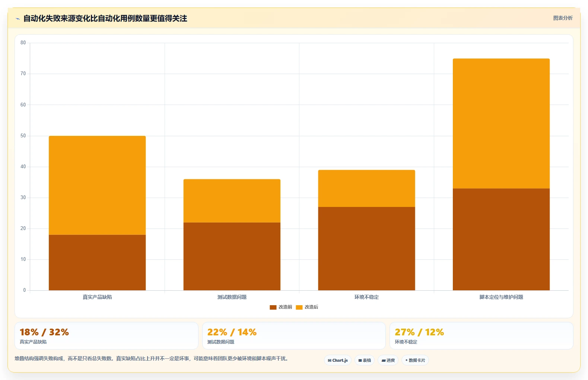Click the 改造前 bar segment for 环境不稳定
Screen dimensions: 588x380
pyautogui.click(x=366, y=249)
